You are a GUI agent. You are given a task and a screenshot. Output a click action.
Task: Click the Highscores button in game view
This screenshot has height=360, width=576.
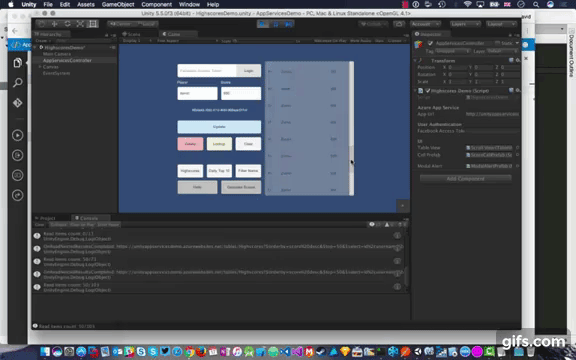pos(190,171)
